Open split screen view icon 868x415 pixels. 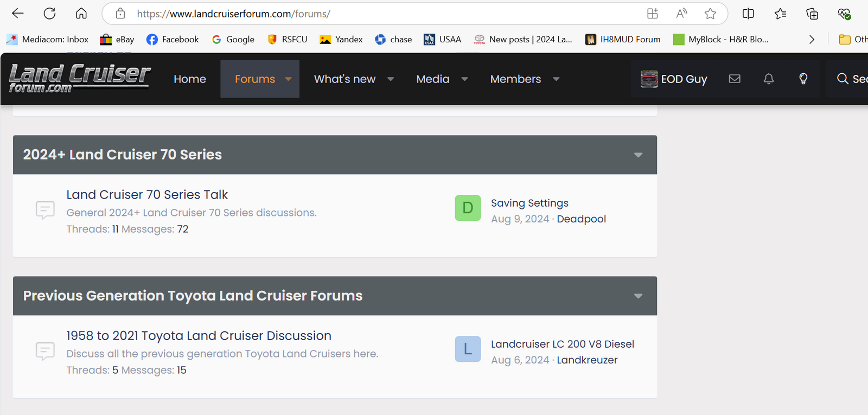[x=748, y=14]
